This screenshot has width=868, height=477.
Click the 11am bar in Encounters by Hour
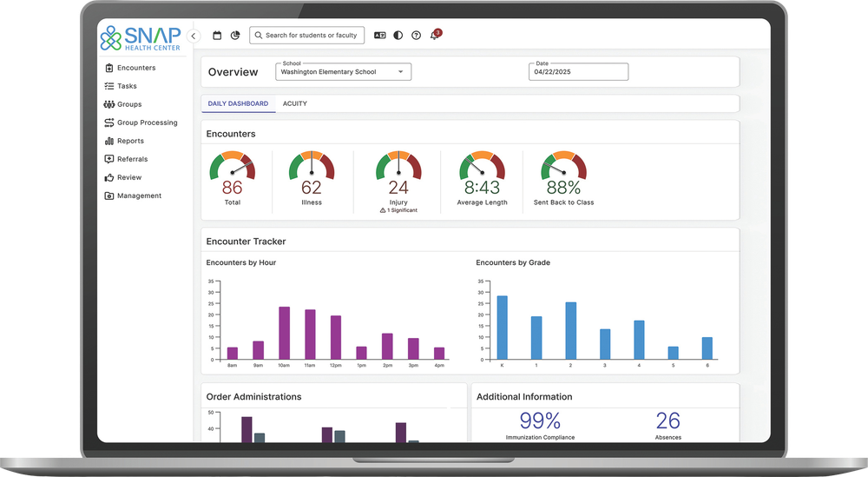click(x=310, y=335)
